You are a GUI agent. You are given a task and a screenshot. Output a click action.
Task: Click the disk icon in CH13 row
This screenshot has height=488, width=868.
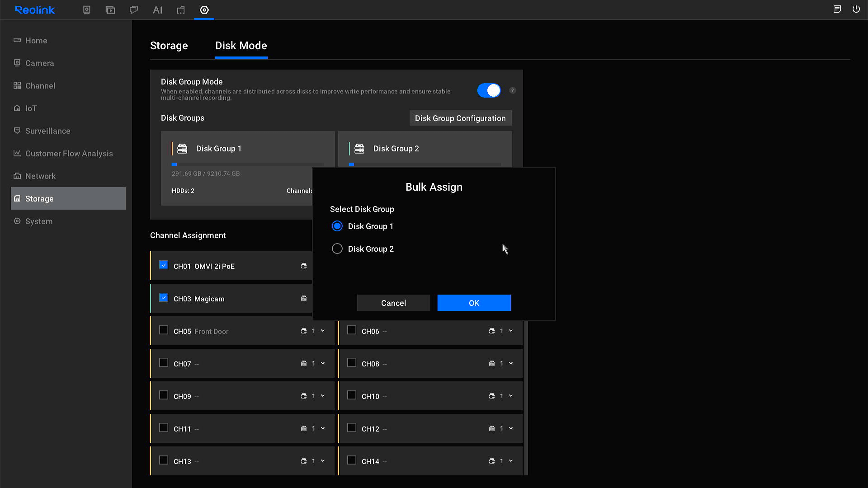304,461
